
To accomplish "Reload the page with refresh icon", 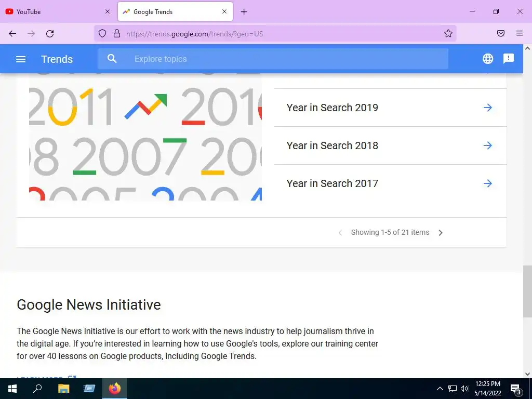I will pos(50,33).
